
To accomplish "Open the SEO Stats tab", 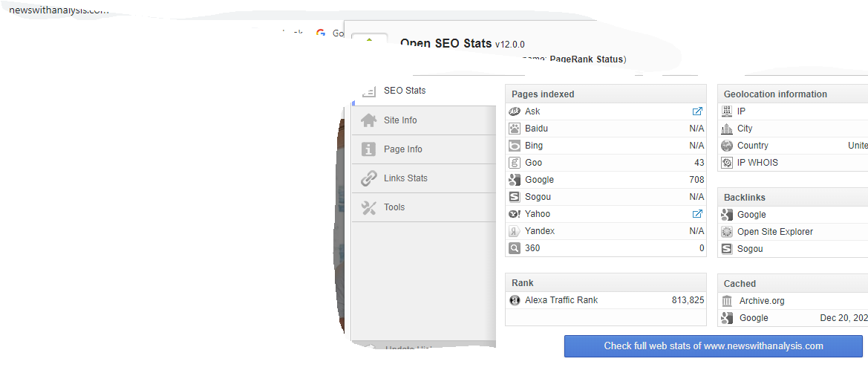I will point(424,91).
